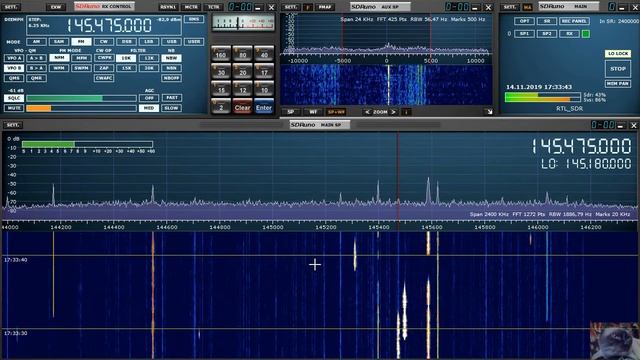Click zoom-out left arrow in AUX SP
This screenshot has height=360, width=640.
click(x=367, y=112)
